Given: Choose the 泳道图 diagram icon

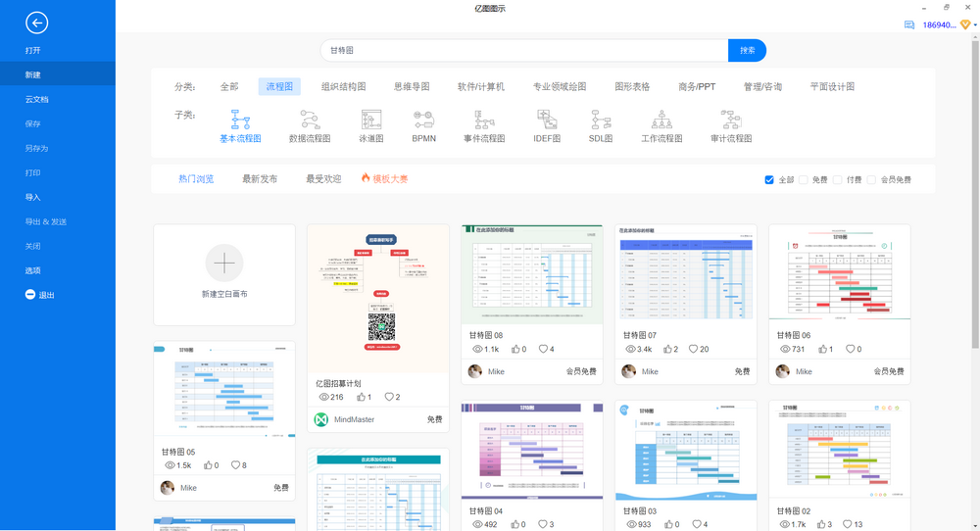Looking at the screenshot, I should [x=371, y=121].
